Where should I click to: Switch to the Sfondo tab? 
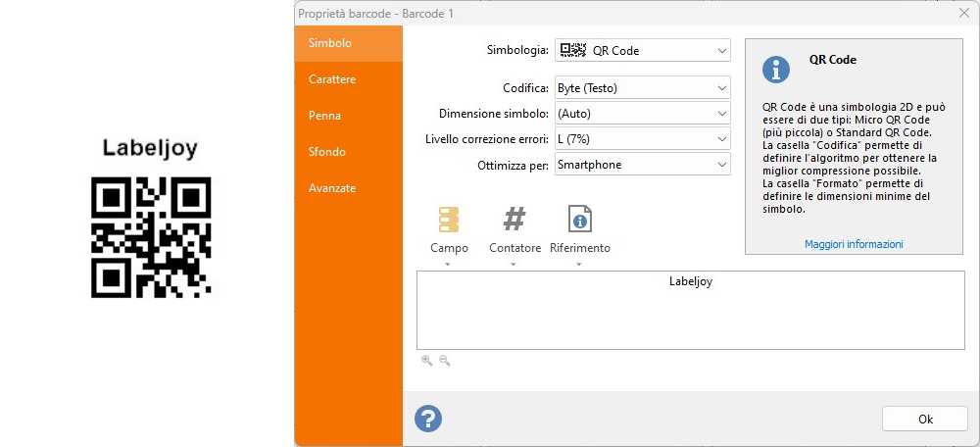tap(349, 152)
